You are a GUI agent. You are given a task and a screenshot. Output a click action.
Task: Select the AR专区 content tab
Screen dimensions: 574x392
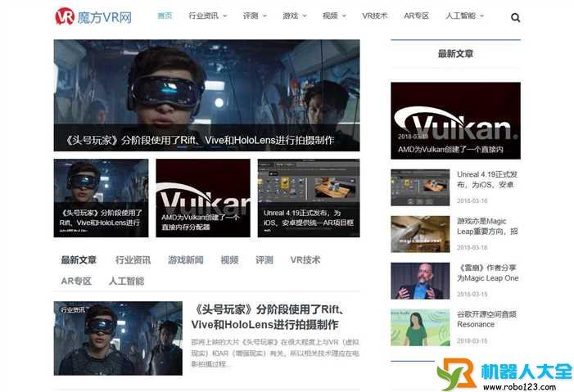(76, 281)
